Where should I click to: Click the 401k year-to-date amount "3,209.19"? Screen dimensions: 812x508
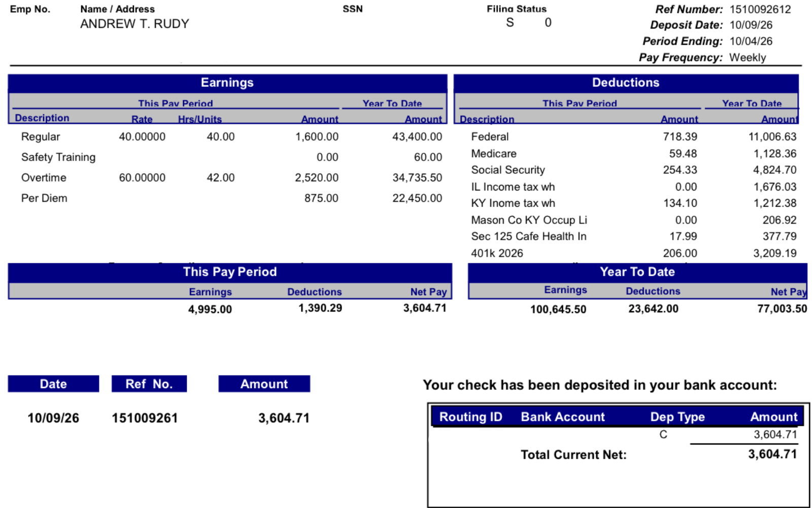[x=775, y=253]
